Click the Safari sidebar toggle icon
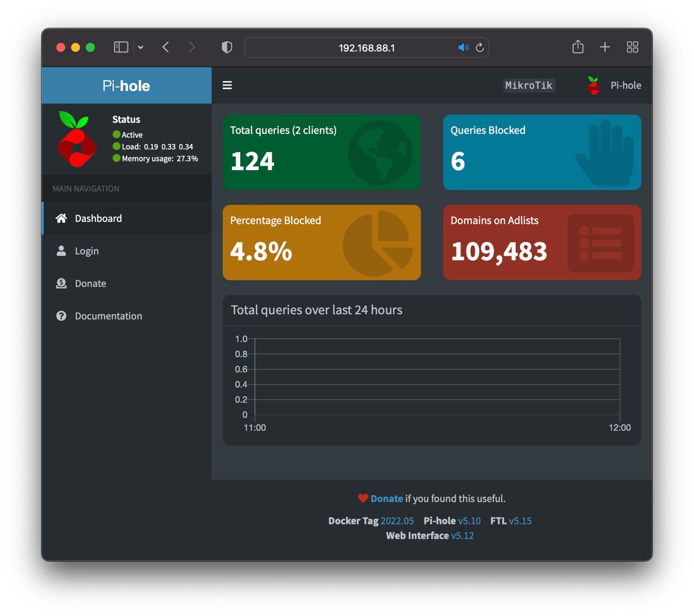Viewport: 694px width, 616px height. click(121, 47)
